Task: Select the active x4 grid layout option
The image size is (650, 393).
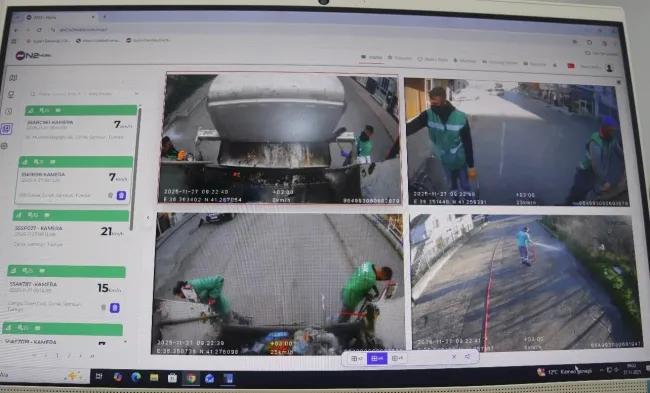Action: point(377,358)
